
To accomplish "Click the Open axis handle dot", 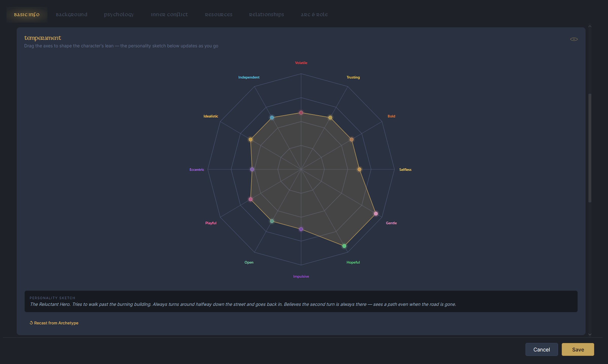I will (x=272, y=221).
